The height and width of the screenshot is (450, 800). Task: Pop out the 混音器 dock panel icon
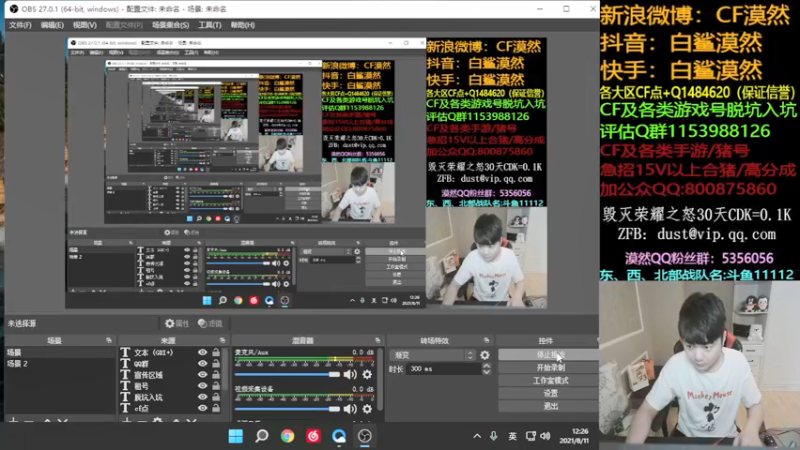point(378,340)
